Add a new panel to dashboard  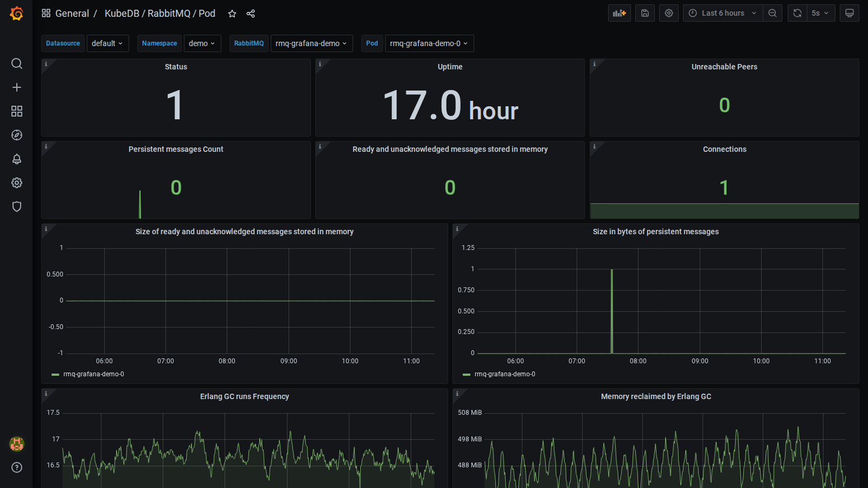coord(620,13)
